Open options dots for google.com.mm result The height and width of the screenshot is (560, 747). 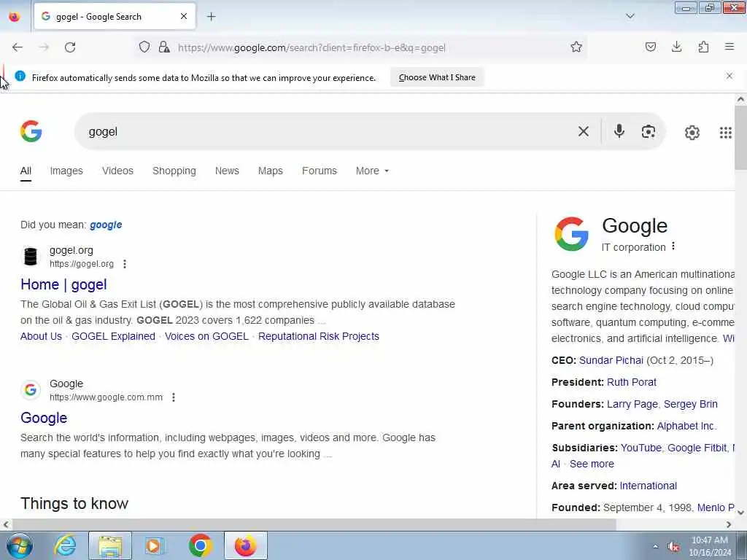[x=174, y=397]
